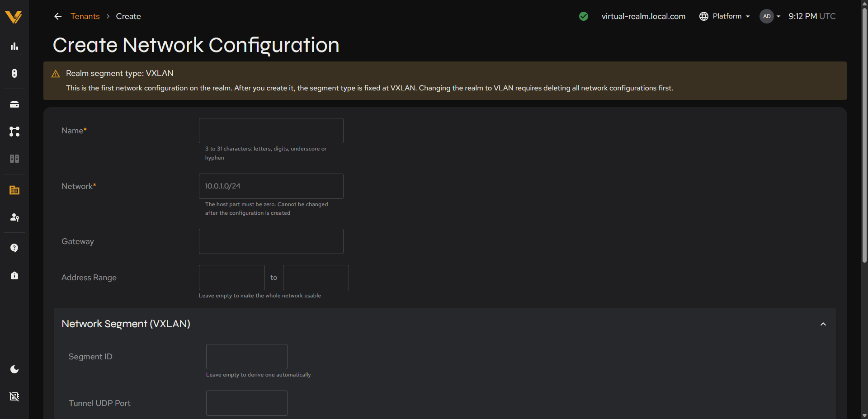Go back using the left arrow
This screenshot has height=419, width=868.
[58, 16]
